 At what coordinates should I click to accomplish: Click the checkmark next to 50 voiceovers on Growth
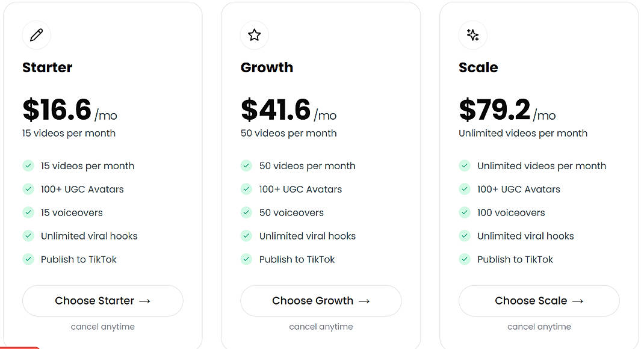coord(246,212)
